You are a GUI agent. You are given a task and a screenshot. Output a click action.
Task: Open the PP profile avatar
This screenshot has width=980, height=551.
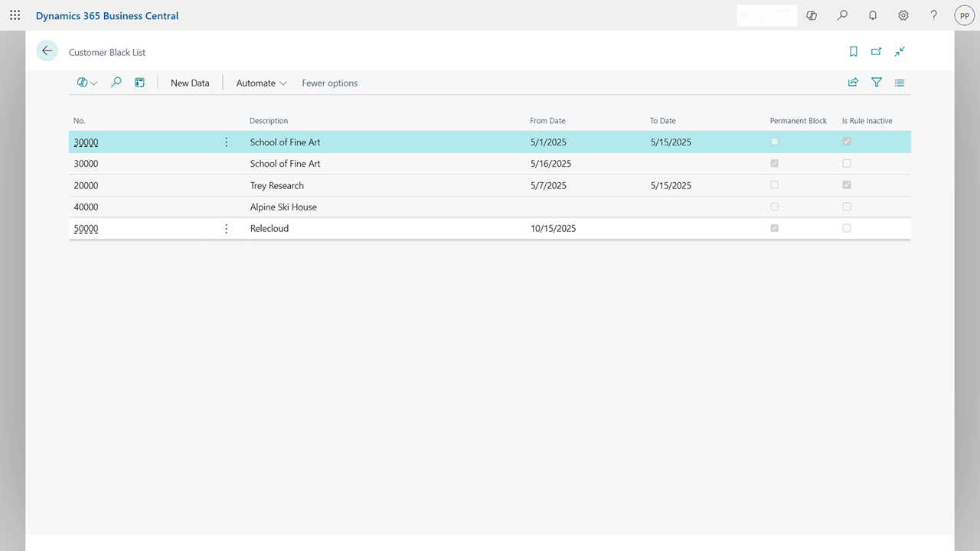tap(964, 15)
